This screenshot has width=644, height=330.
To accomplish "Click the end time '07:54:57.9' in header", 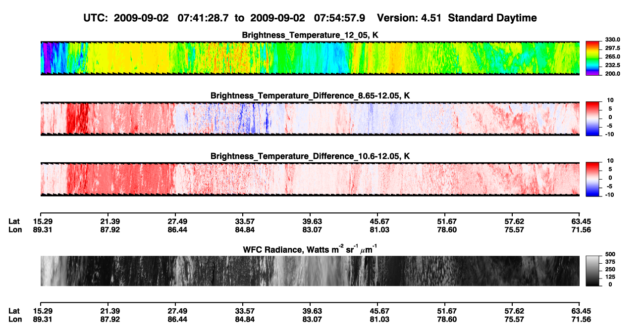I will [x=340, y=18].
